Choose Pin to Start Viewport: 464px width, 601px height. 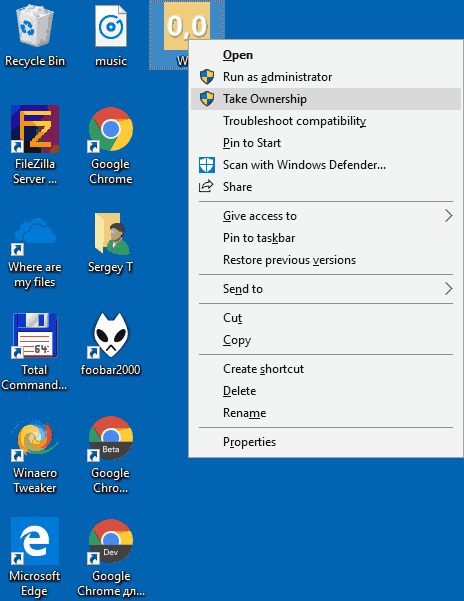coord(326,143)
